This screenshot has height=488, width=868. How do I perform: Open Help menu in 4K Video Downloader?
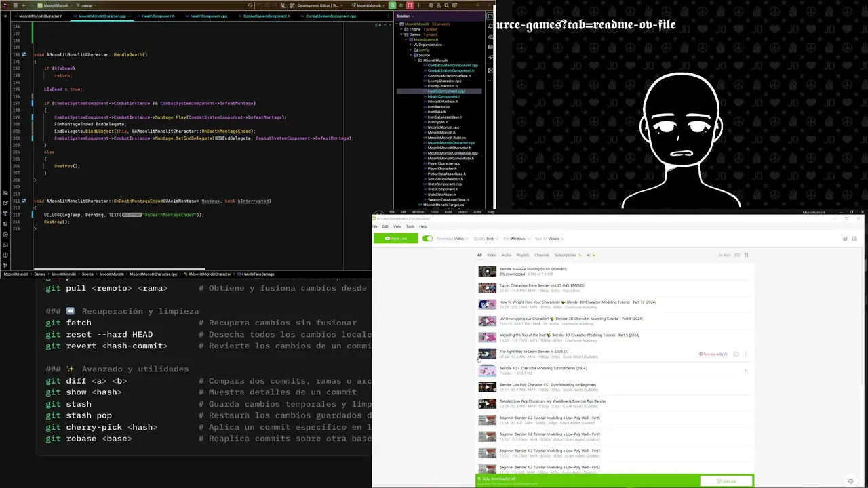(422, 226)
